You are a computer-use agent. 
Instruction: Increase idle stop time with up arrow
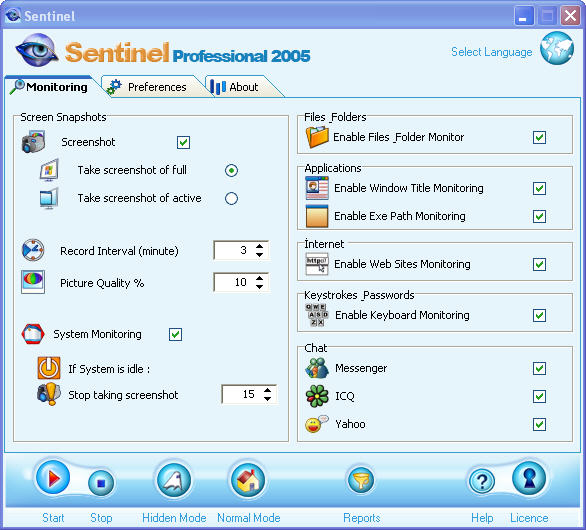pyautogui.click(x=268, y=390)
